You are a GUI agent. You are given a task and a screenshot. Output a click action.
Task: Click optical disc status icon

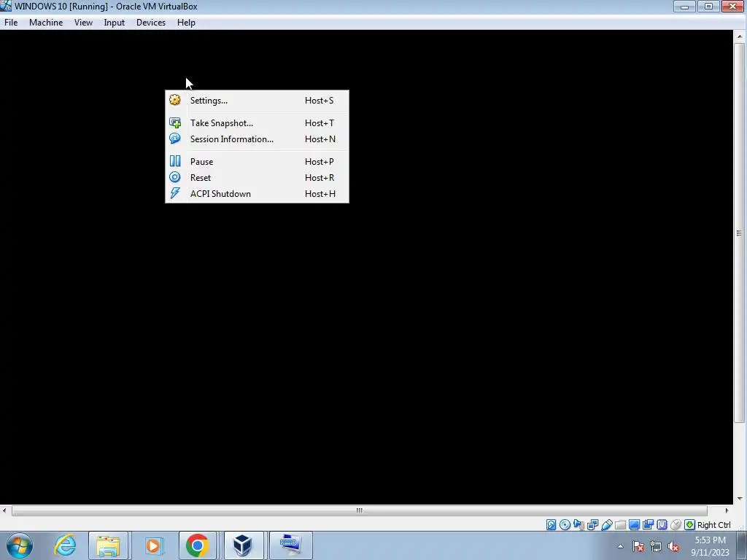point(565,525)
